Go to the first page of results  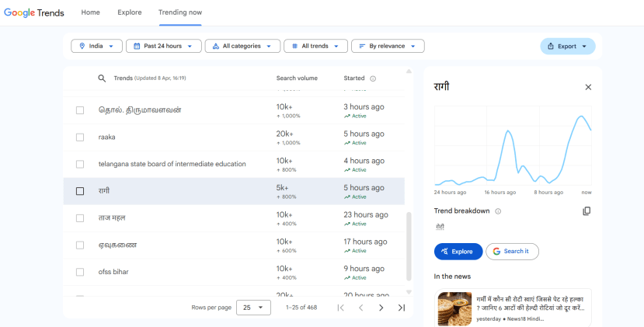[340, 308]
